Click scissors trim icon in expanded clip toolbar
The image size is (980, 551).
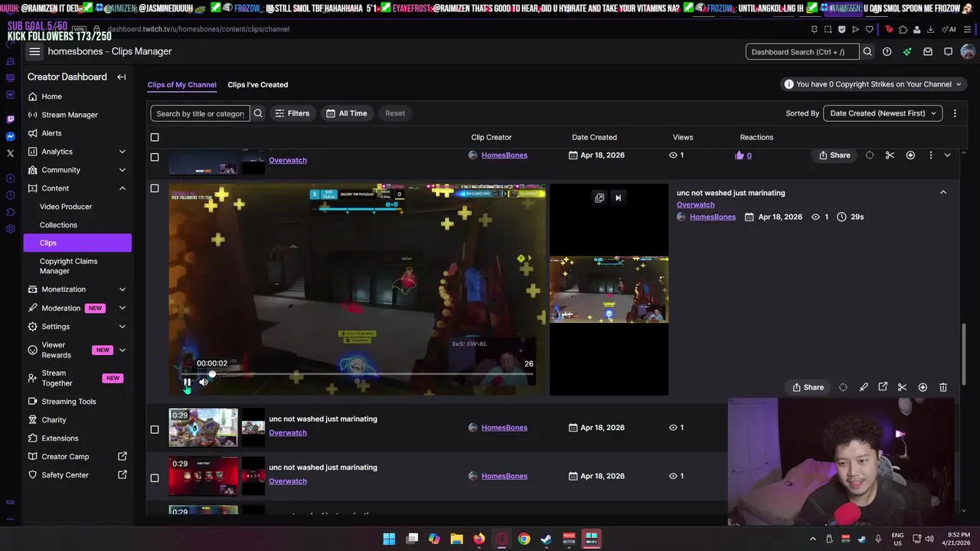(x=902, y=387)
